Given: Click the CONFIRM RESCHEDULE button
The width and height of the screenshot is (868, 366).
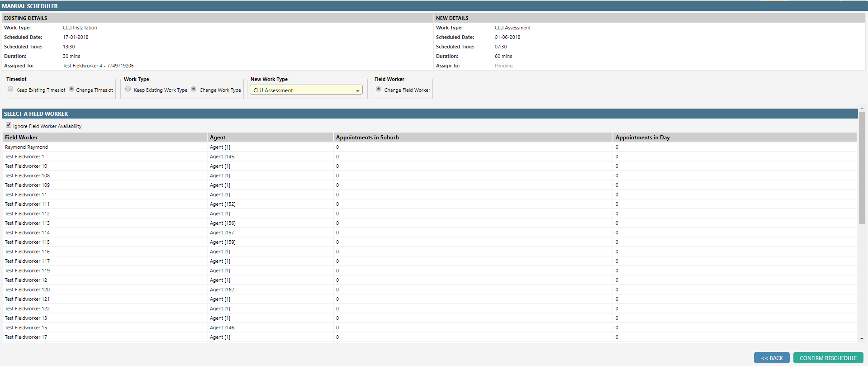Looking at the screenshot, I should 828,358.
